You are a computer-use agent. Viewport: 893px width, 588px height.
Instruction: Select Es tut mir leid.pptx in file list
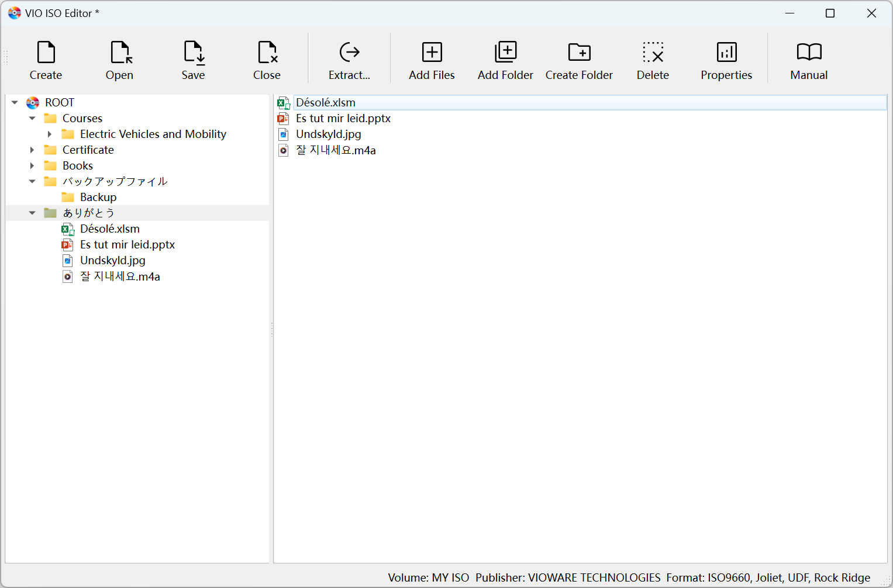[343, 118]
